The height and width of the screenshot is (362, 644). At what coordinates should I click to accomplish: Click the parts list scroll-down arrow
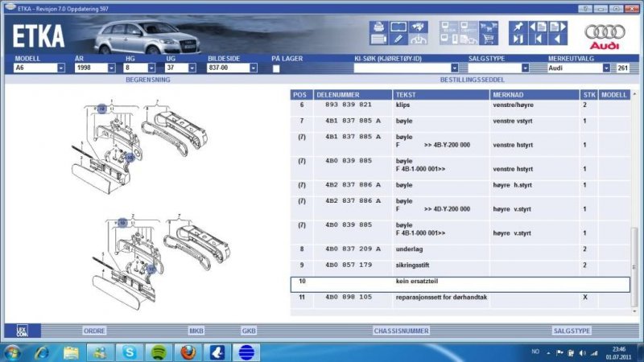634,311
